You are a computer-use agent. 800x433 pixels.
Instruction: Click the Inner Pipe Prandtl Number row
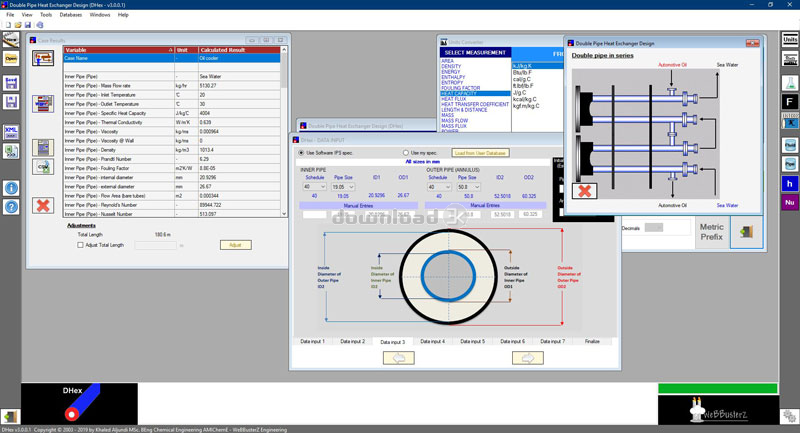[172, 159]
